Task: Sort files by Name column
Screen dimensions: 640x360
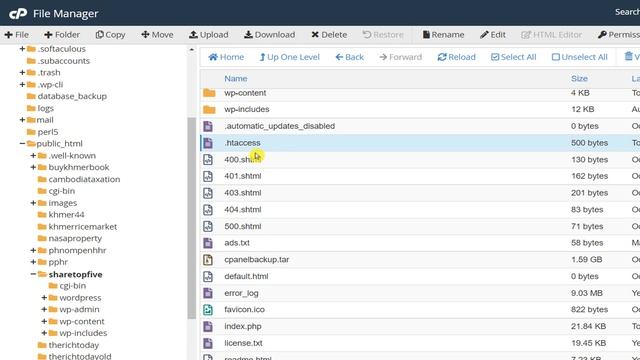Action: tap(236, 78)
